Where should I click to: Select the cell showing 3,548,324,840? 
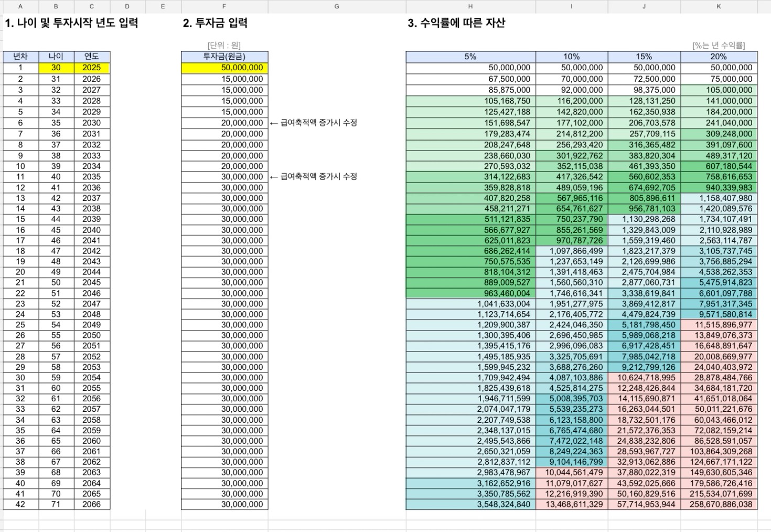click(470, 504)
